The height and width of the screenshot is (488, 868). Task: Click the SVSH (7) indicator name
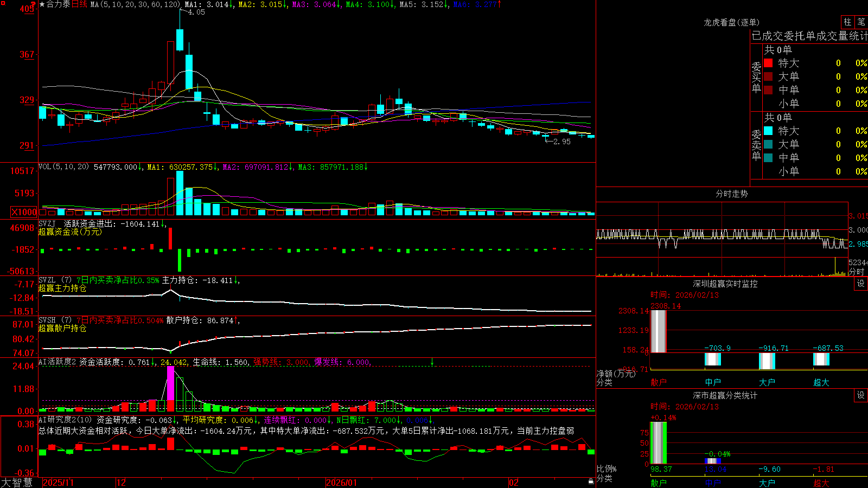pyautogui.click(x=55, y=320)
